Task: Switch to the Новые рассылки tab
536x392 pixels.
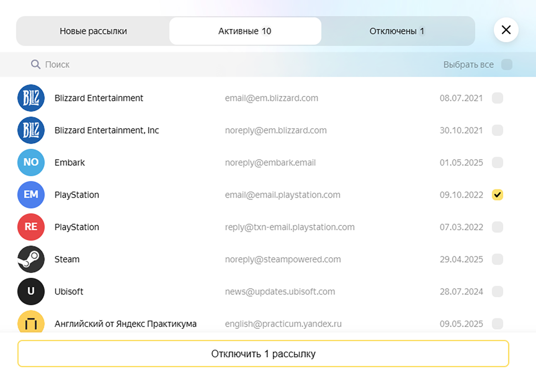Action: pyautogui.click(x=93, y=31)
